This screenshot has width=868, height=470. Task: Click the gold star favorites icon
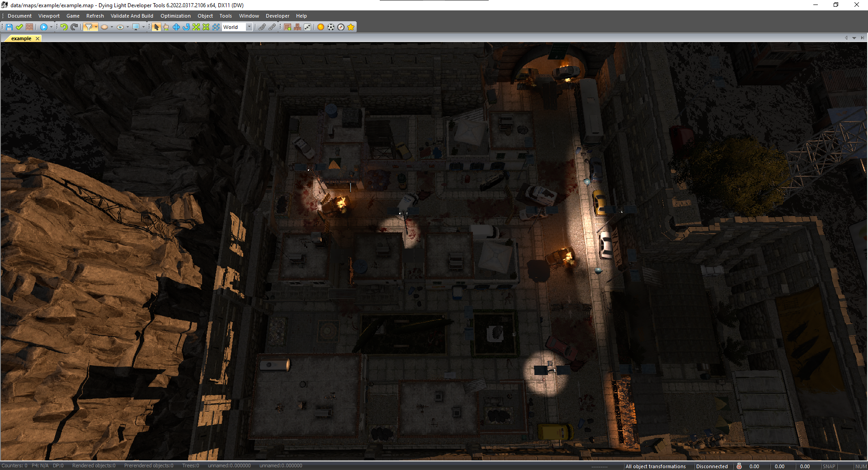coord(351,27)
